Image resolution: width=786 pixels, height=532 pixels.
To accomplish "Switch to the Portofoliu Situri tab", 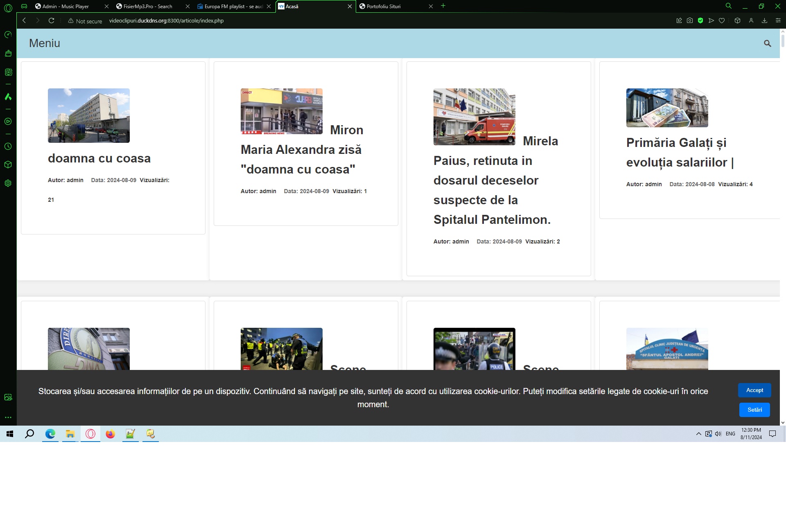I will pyautogui.click(x=383, y=7).
